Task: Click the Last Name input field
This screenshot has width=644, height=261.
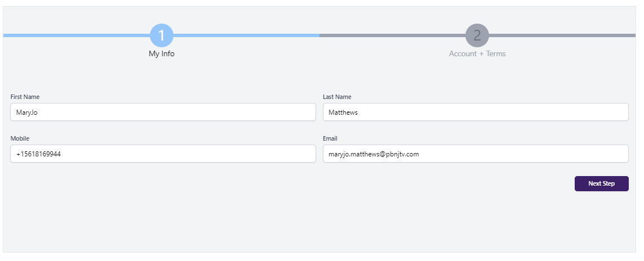Action: pos(476,112)
